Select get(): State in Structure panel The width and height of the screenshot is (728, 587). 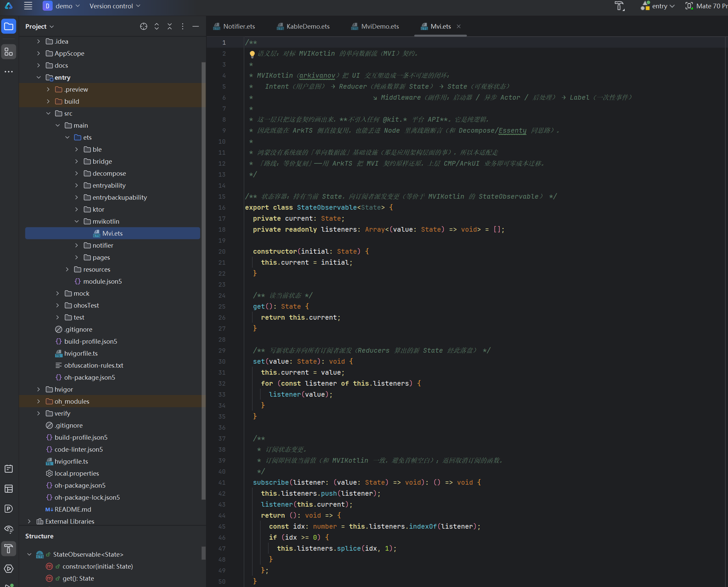[x=78, y=579]
